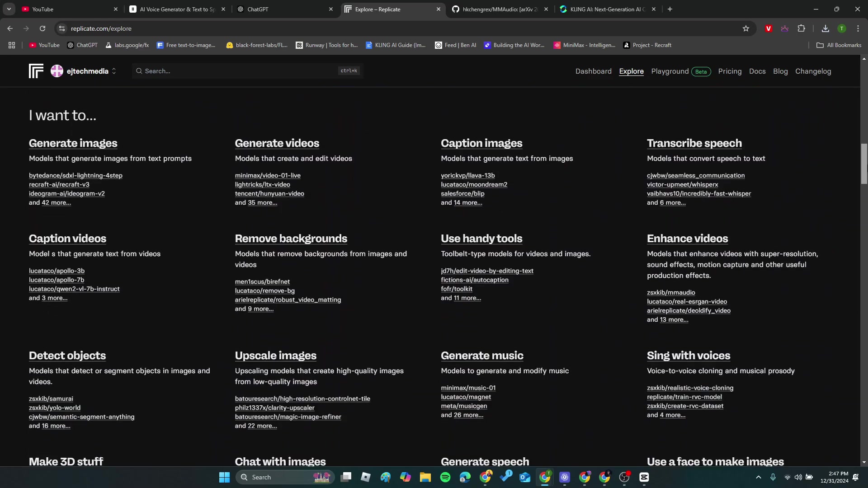
Task: Open minimax/music-01 model link
Action: pos(468,388)
